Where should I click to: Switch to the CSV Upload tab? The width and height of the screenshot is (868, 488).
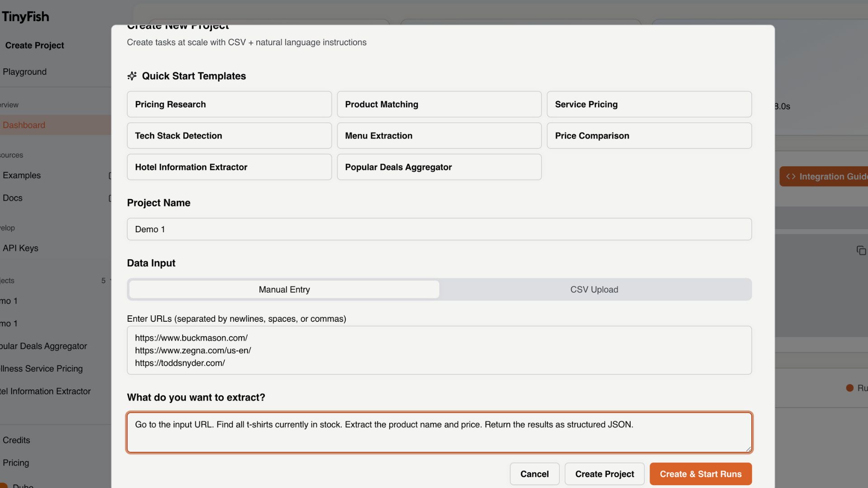tap(594, 290)
